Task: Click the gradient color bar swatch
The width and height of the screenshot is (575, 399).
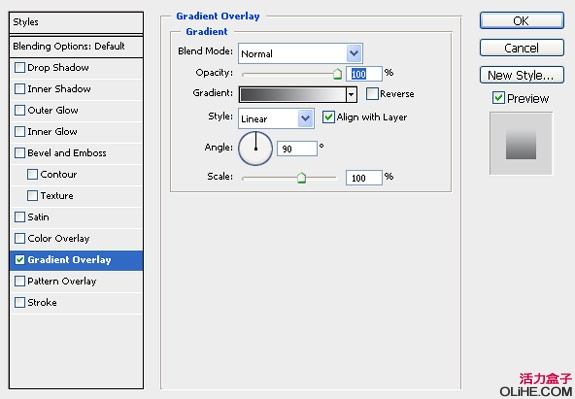Action: (293, 95)
